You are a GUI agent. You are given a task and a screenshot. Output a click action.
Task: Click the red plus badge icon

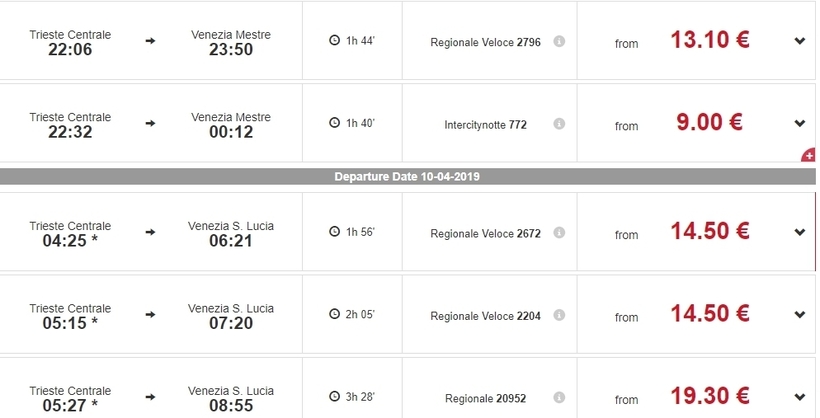[x=808, y=155]
